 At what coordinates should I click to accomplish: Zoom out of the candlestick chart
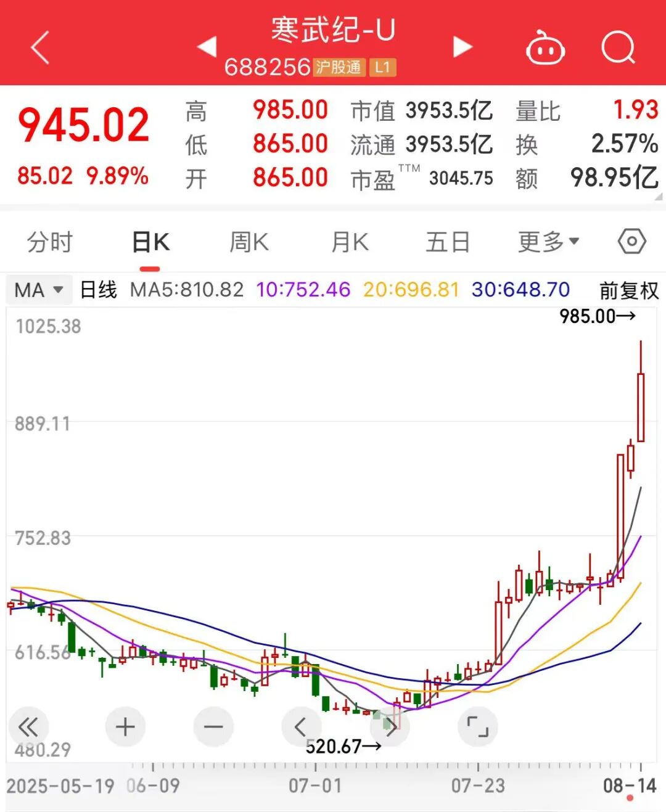(213, 727)
